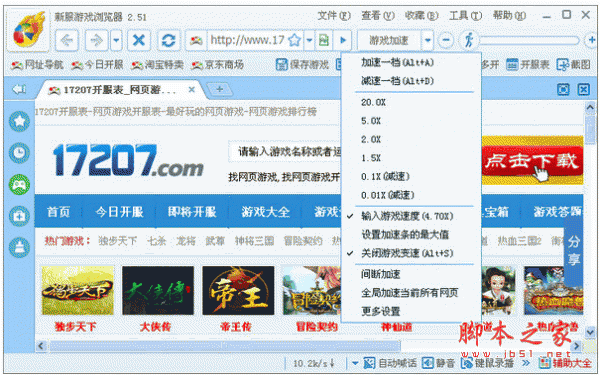
Task: Click the 自动喊话 status bar icon
Action: click(390, 363)
